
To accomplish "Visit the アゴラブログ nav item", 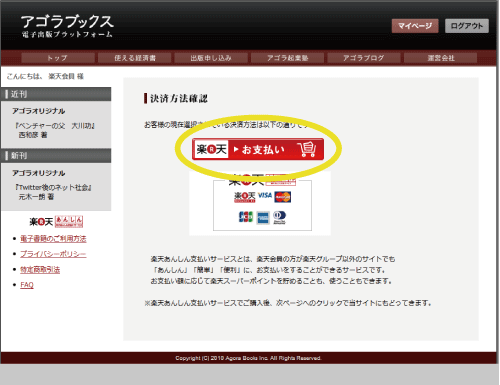I will [364, 58].
